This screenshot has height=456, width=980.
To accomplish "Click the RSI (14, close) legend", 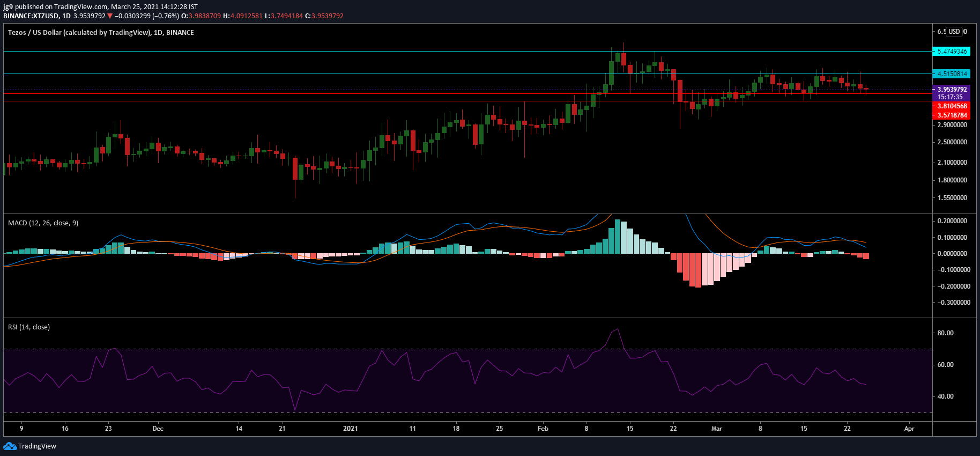I will pos(29,327).
